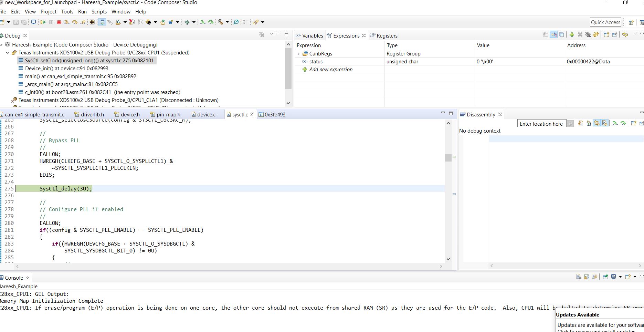Click assembly Step Over icon in Disassembly toolbar
The height and width of the screenshot is (332, 644).
tap(623, 123)
